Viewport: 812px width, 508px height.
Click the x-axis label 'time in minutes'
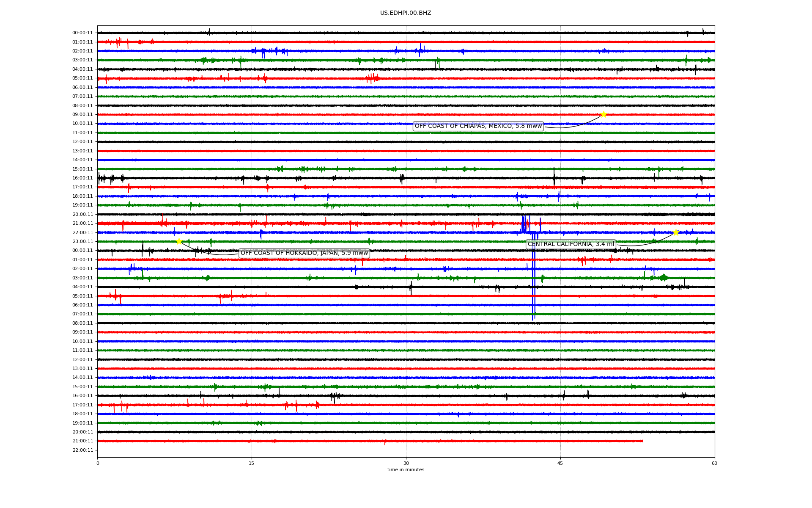406,470
